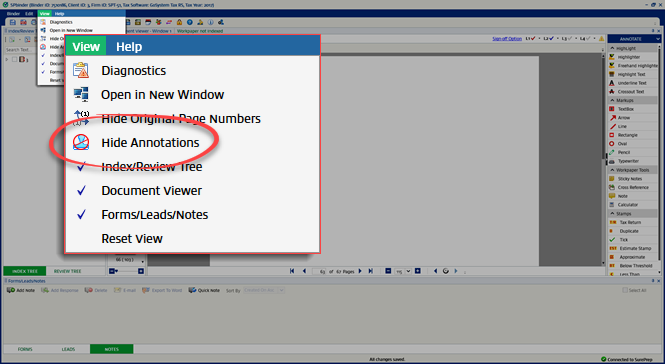Go to the last page

tap(370, 271)
